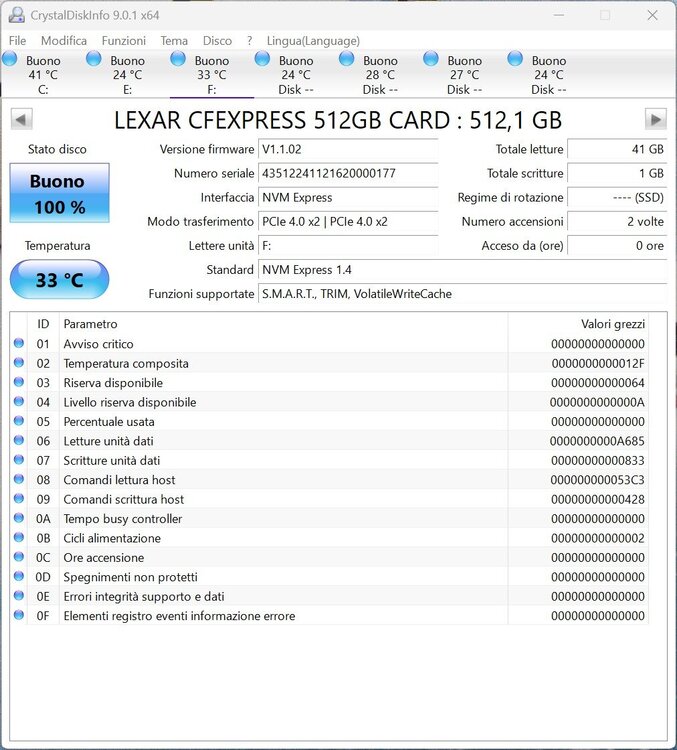
Task: Click the Modo trasferimento field
Action: click(x=348, y=221)
